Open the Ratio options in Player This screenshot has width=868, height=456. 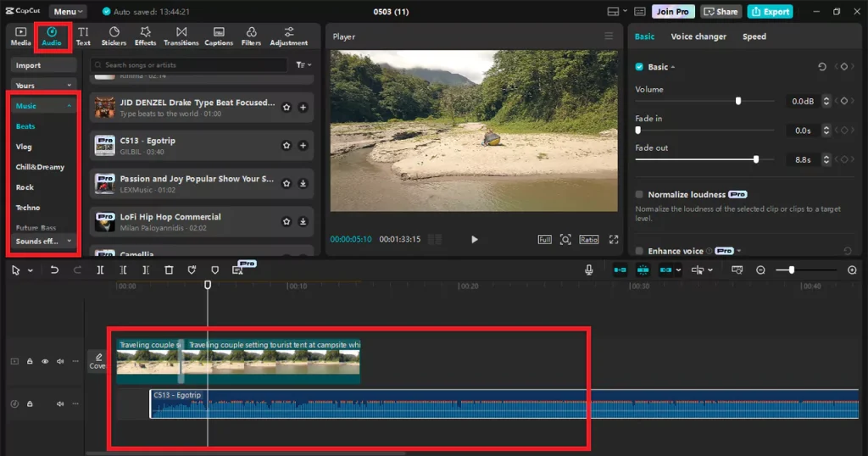click(x=588, y=240)
